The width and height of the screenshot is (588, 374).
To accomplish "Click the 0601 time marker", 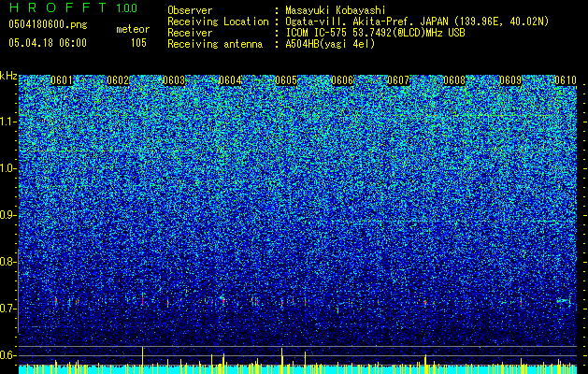I will click(x=62, y=80).
